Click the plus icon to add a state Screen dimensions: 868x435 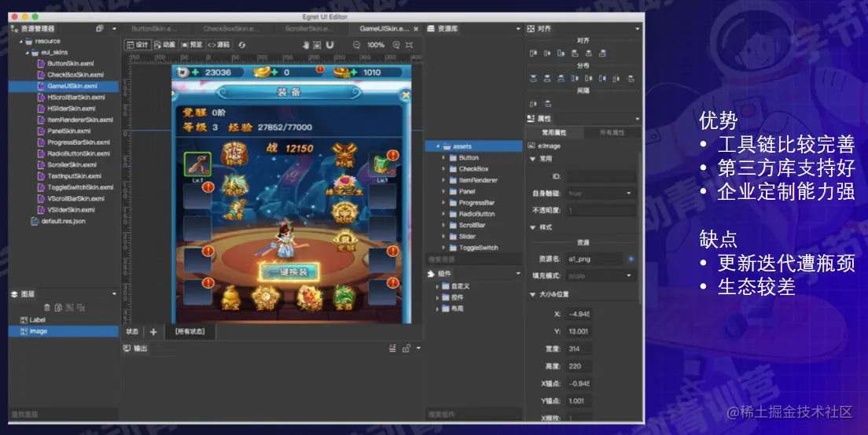coord(153,332)
